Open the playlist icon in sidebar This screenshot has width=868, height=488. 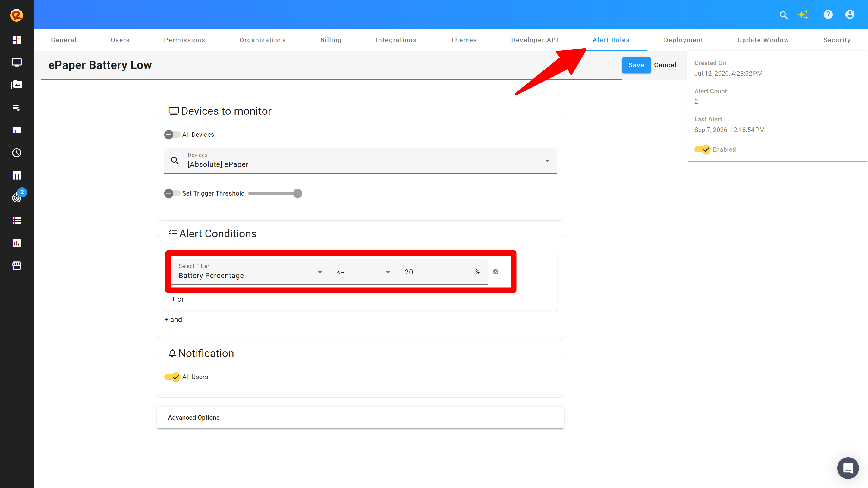[17, 108]
